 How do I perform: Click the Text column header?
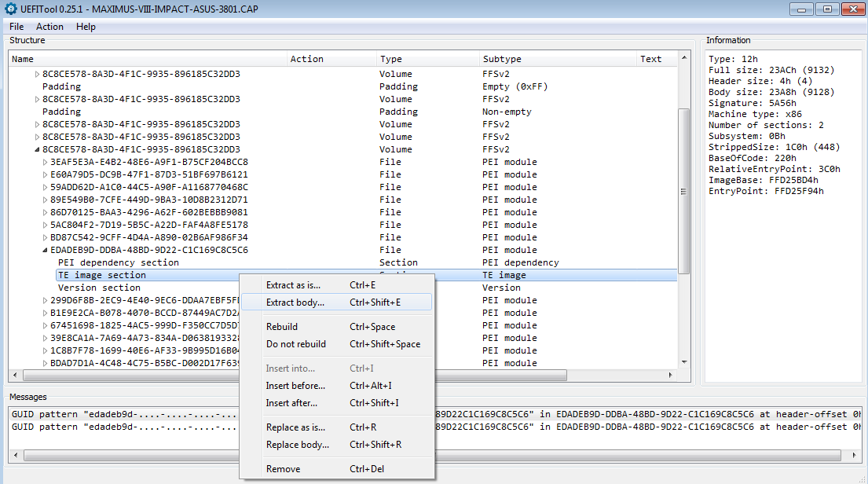pyautogui.click(x=657, y=59)
